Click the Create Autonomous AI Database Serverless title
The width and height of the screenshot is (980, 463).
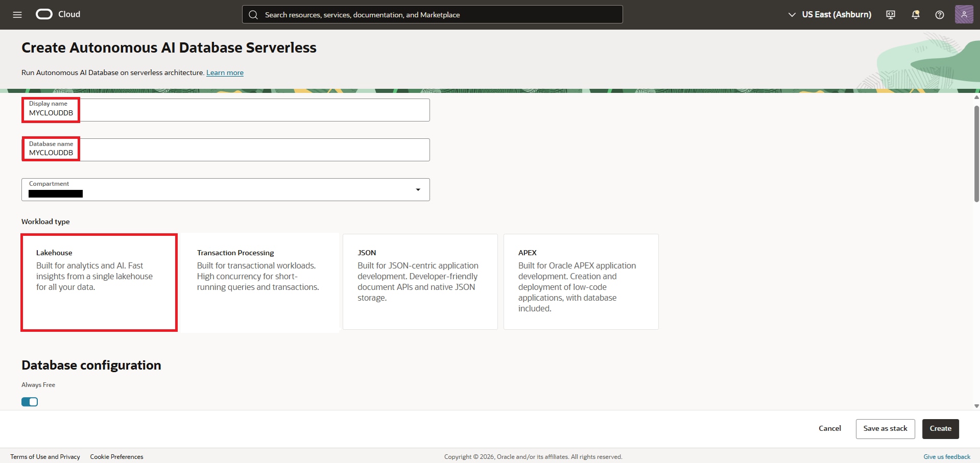tap(169, 47)
